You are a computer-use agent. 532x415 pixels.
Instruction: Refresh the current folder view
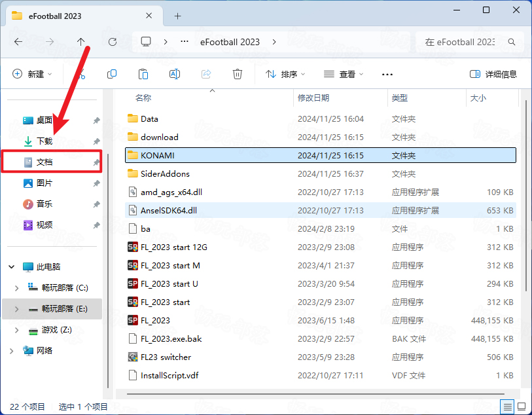113,42
